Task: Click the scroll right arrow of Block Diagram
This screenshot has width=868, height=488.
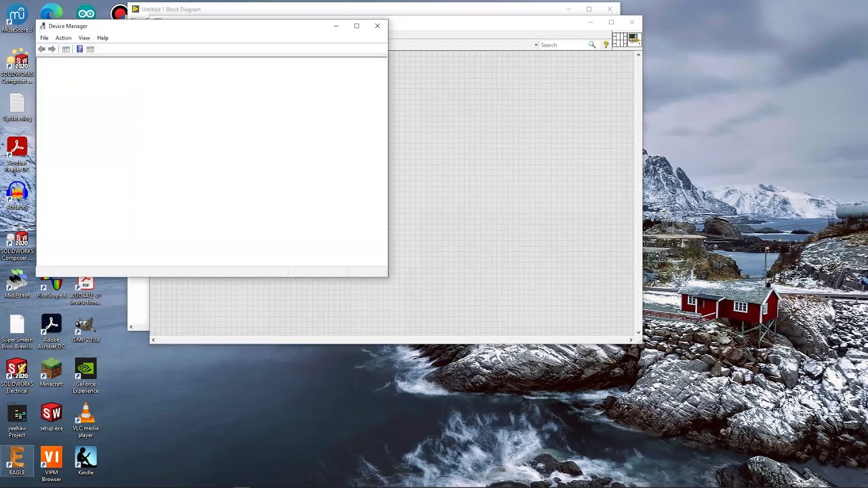Action: 631,340
